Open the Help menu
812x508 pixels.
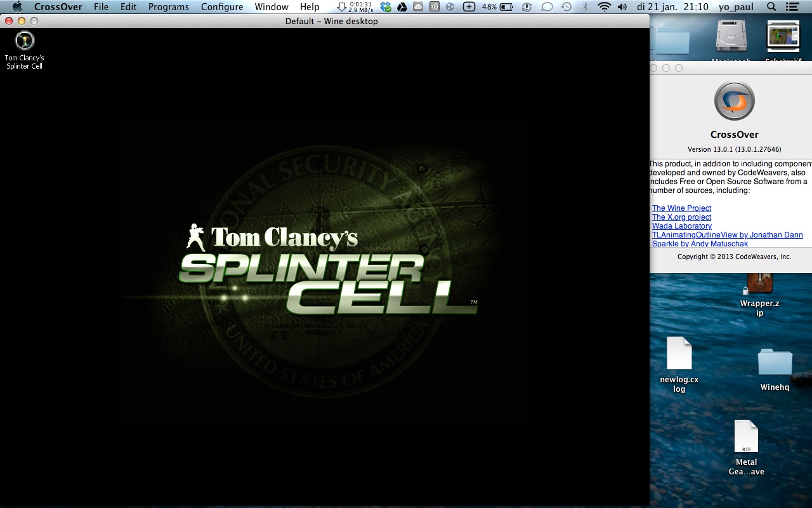pos(310,7)
